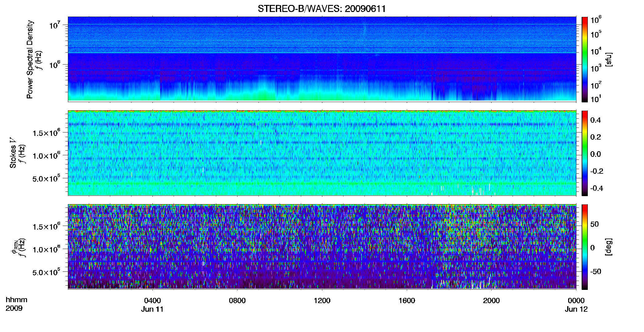
Task: Click the 1200 time tick label
Action: 322,300
